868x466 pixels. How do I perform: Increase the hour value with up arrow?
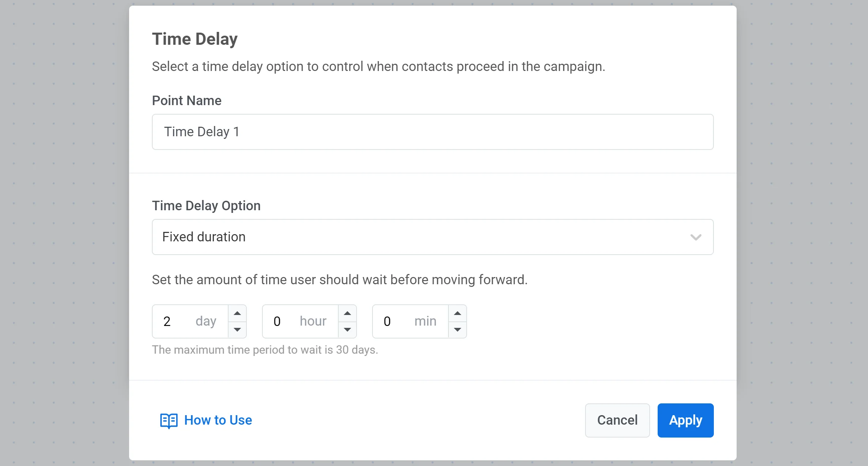point(347,313)
